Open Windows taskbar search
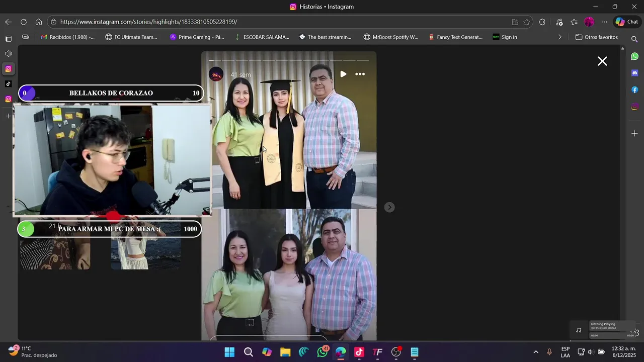 [249, 352]
